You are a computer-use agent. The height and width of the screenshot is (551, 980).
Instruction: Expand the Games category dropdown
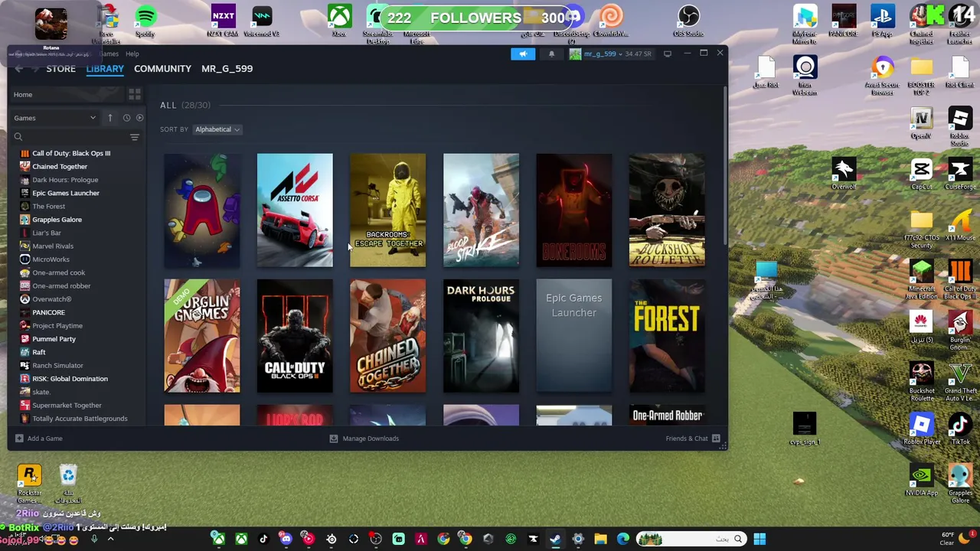point(54,118)
